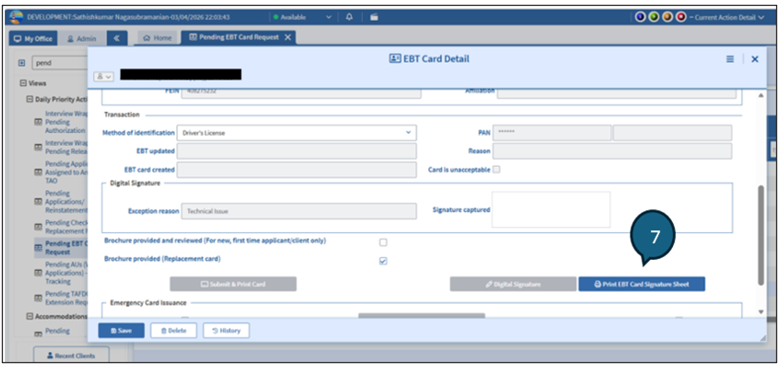Open EBT Card Detail hamburger menu
The width and height of the screenshot is (780, 367).
[x=730, y=59]
